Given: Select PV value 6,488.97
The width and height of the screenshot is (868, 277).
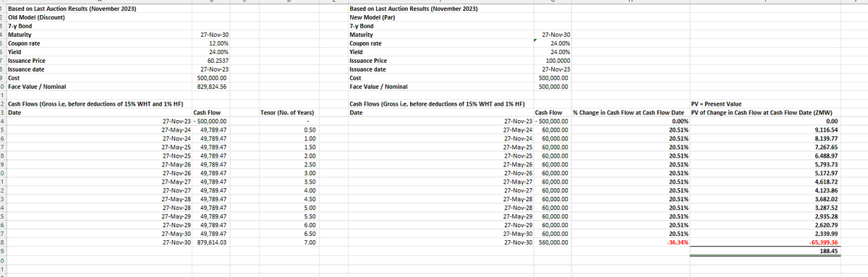Looking at the screenshot, I should click(x=825, y=155).
